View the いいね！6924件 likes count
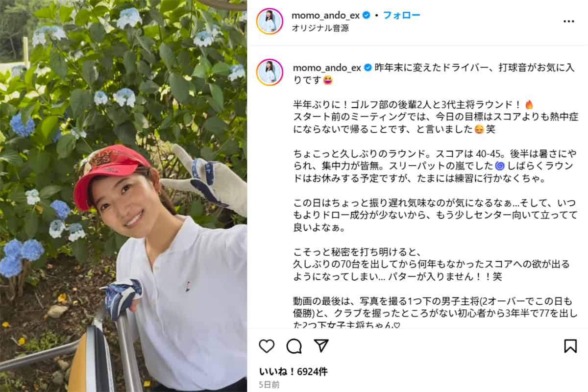 point(293,372)
